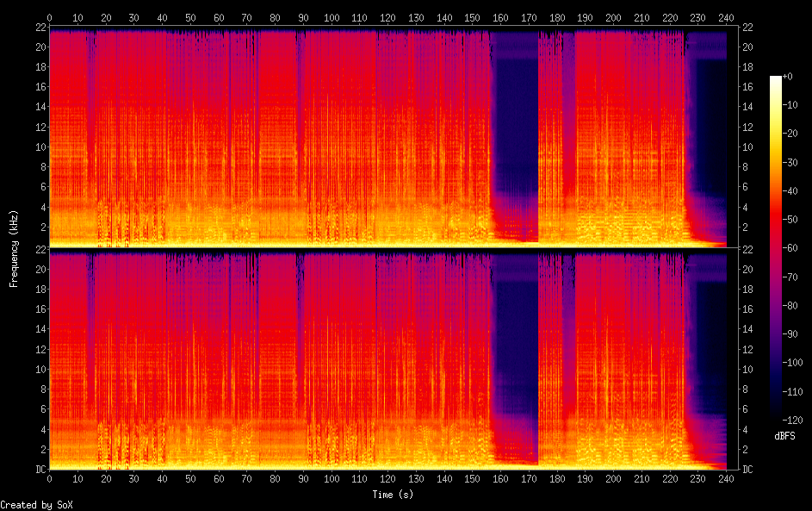Click the 10 kHz label on the upper channel's right axis
Screen dimensions: 812x511
748,146
